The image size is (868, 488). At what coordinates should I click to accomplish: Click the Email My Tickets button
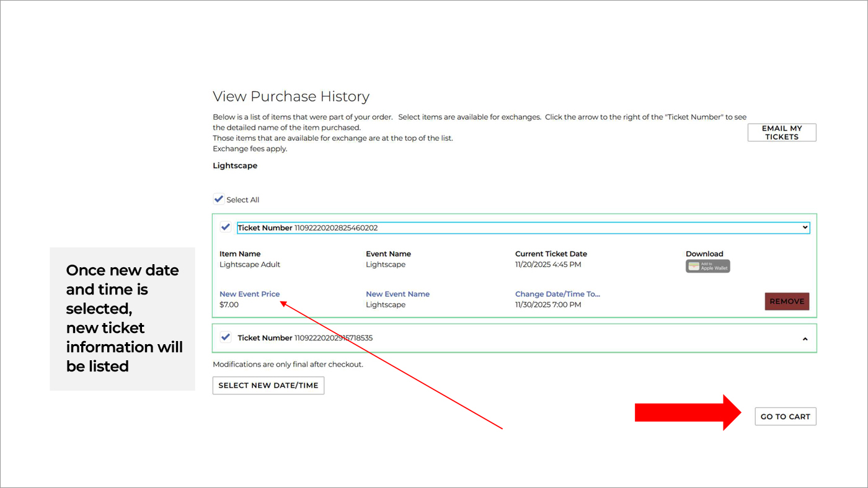(x=781, y=133)
